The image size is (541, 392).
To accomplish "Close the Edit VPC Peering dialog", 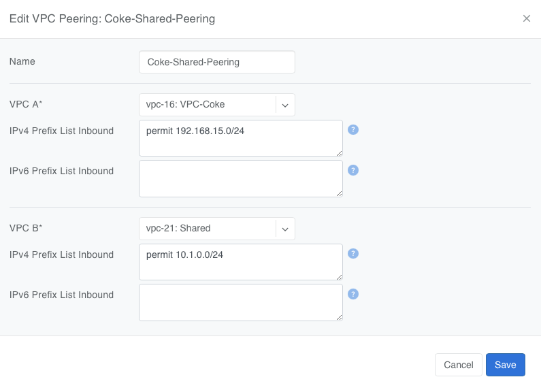I will pyautogui.click(x=526, y=18).
